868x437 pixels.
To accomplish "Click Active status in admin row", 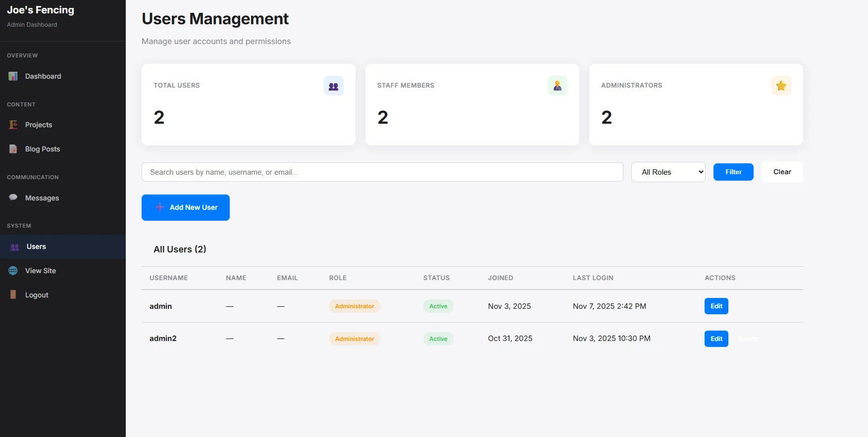I will pos(438,306).
